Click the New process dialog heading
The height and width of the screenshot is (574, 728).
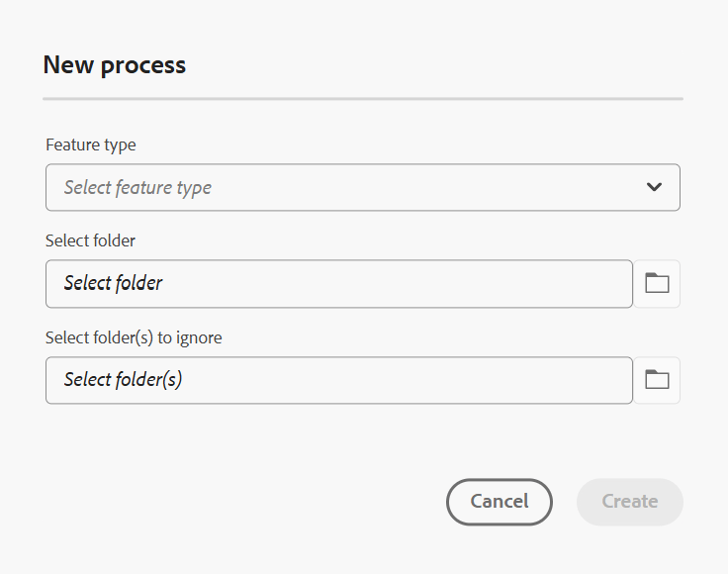click(x=115, y=65)
